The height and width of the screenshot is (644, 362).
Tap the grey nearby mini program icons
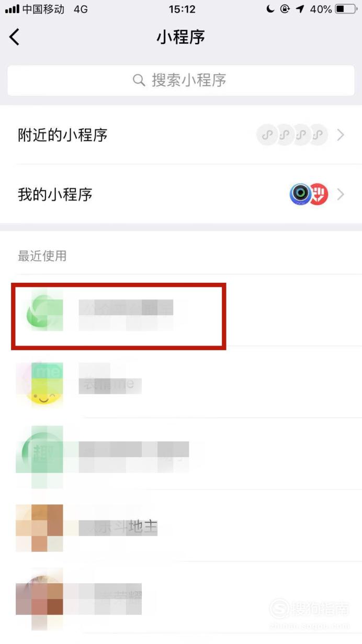(292, 135)
